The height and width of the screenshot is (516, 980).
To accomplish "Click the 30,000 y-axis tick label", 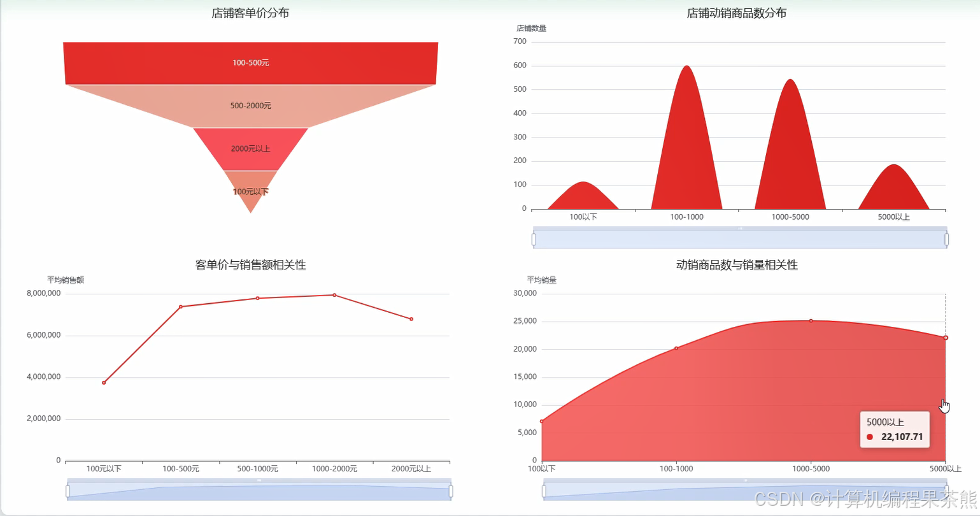I will (x=525, y=293).
